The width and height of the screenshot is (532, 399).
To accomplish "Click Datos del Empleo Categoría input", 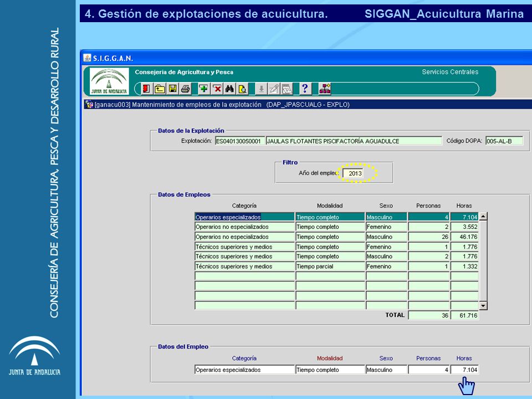I will (x=244, y=370).
